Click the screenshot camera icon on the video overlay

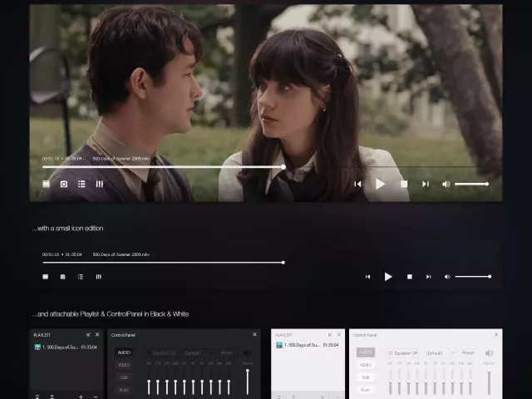coord(63,184)
